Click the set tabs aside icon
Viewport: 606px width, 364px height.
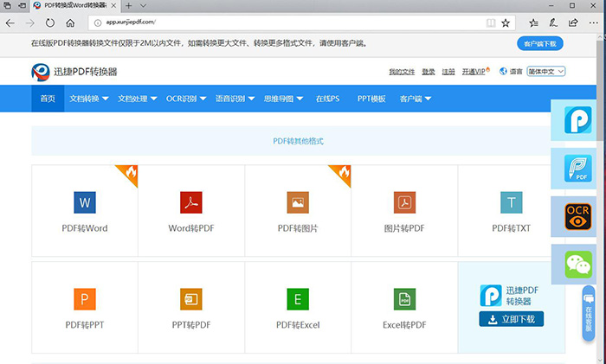tap(22, 6)
